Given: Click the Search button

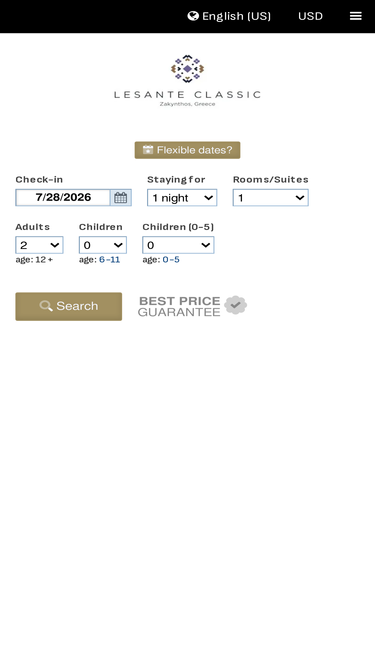Looking at the screenshot, I should tap(68, 306).
